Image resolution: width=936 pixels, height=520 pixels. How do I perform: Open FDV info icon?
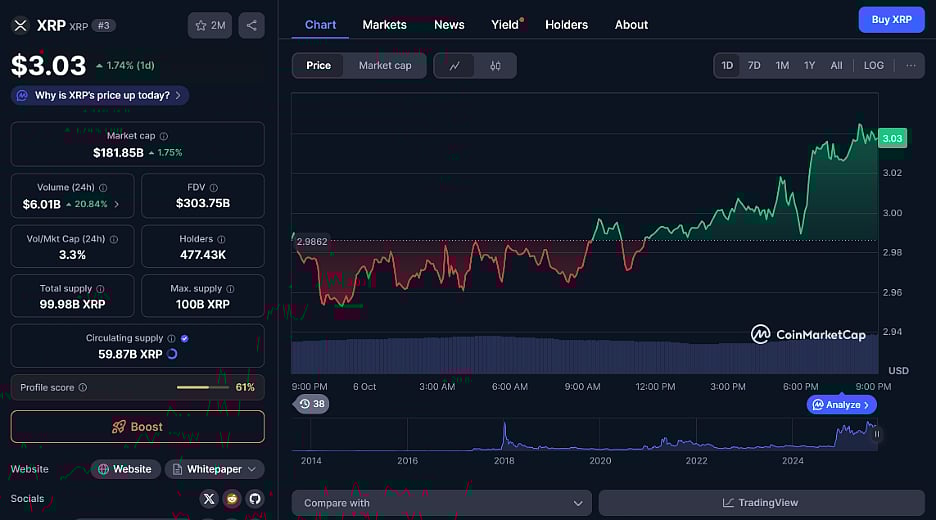point(214,187)
